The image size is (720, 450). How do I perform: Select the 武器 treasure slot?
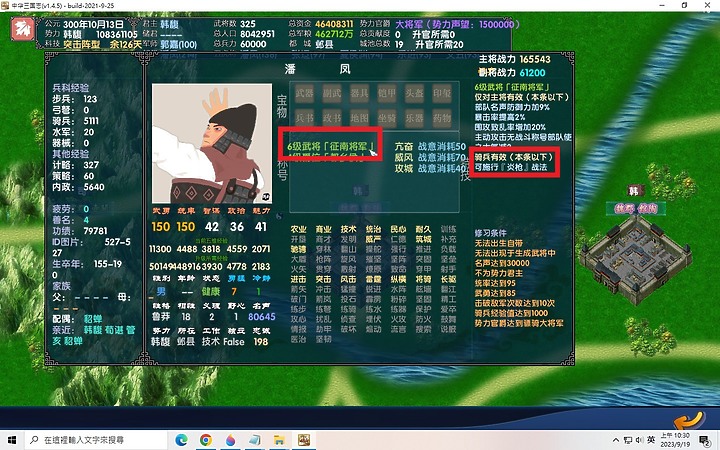click(304, 93)
